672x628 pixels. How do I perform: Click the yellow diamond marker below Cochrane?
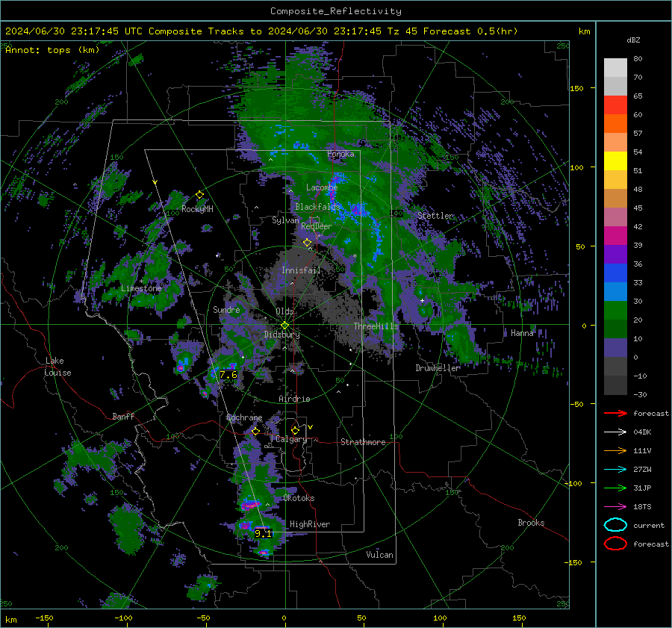click(256, 432)
